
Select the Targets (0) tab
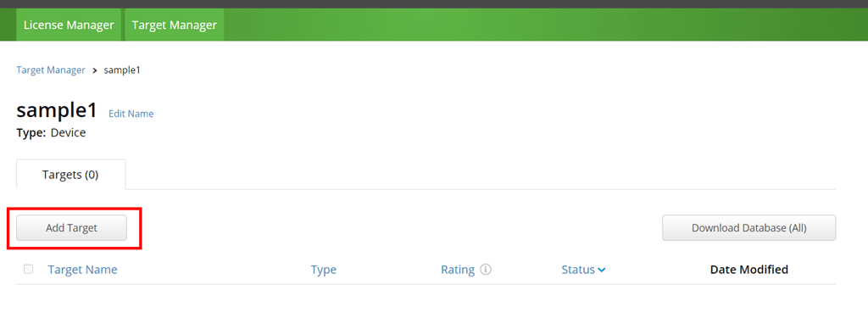pyautogui.click(x=70, y=175)
